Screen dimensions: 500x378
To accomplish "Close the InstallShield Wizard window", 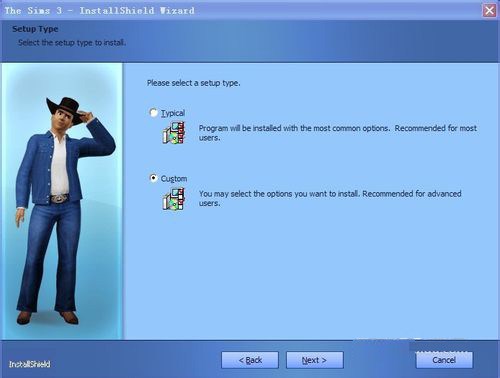I will (x=489, y=11).
